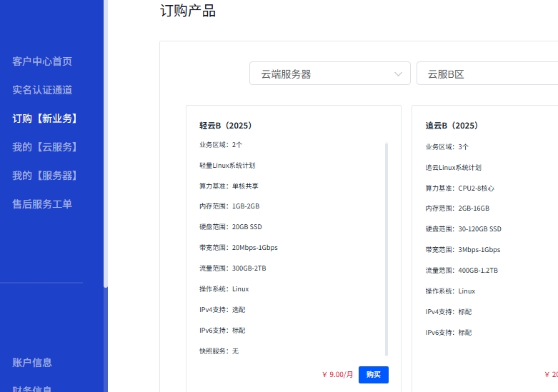Open 财务信息 at sidebar bottom
The height and width of the screenshot is (392, 558).
tap(32, 388)
